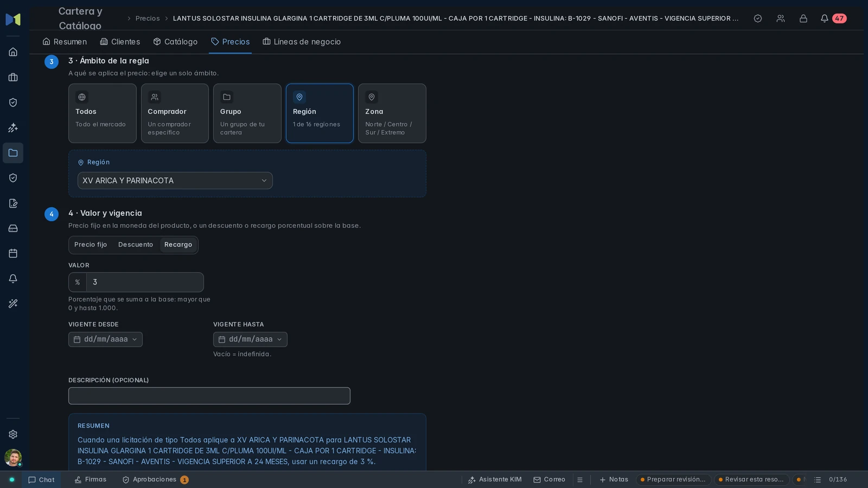The image size is (868, 488).
Task: Select the highlighted folder icon in sidebar
Action: pyautogui.click(x=13, y=153)
